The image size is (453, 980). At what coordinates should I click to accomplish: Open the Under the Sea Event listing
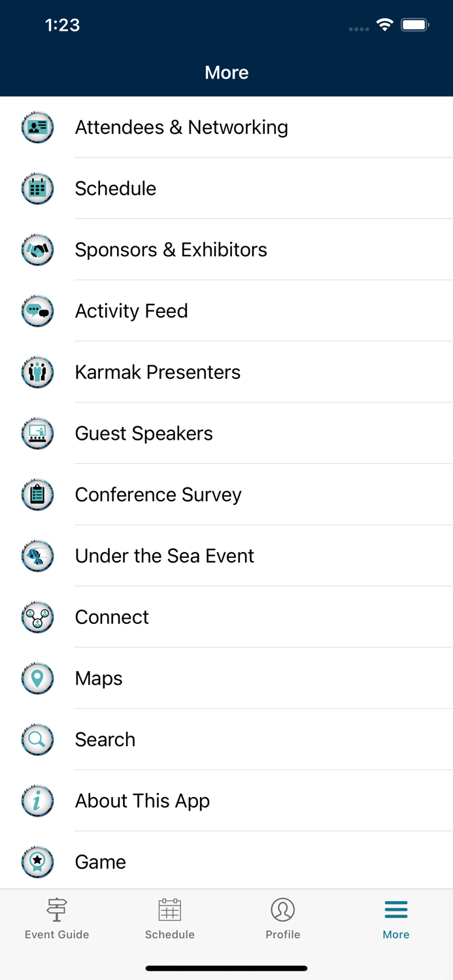(x=165, y=555)
